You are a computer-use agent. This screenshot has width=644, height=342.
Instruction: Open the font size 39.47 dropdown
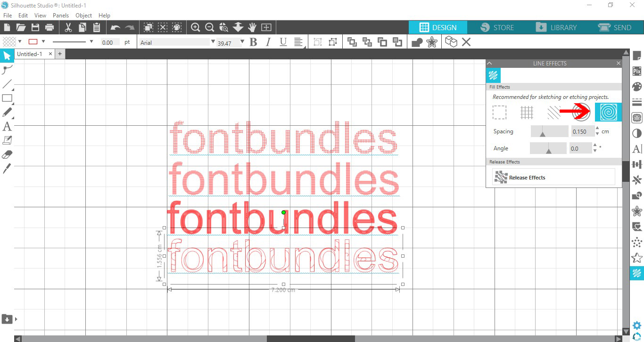pos(242,42)
